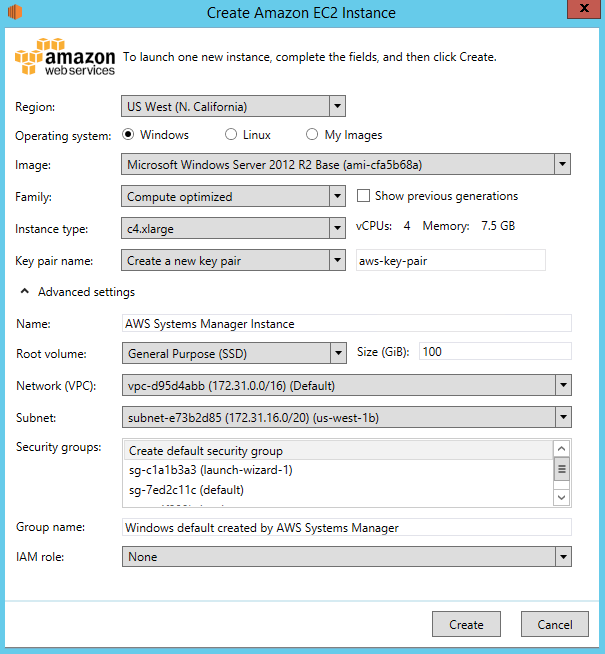Open the Image selection dropdown
The height and width of the screenshot is (654, 605).
click(562, 165)
